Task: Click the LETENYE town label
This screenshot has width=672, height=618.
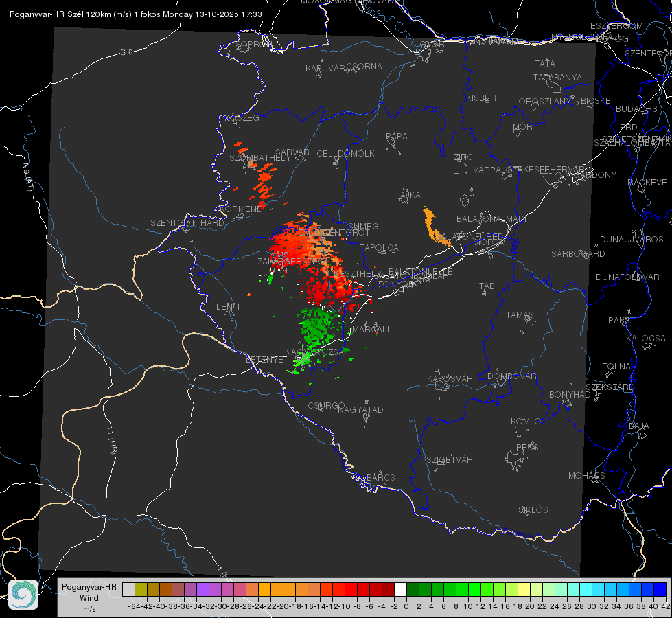Action: pyautogui.click(x=264, y=360)
